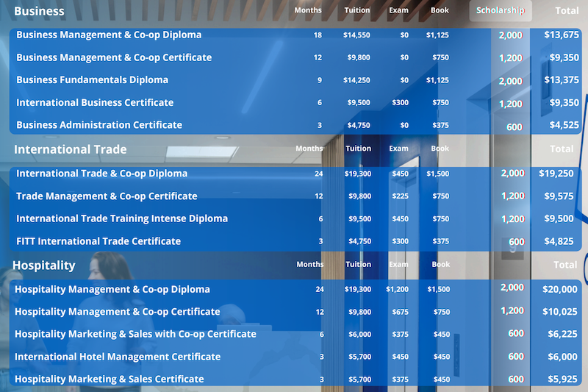Click the $450 exam fee for International Trade Diploma

pos(400,174)
